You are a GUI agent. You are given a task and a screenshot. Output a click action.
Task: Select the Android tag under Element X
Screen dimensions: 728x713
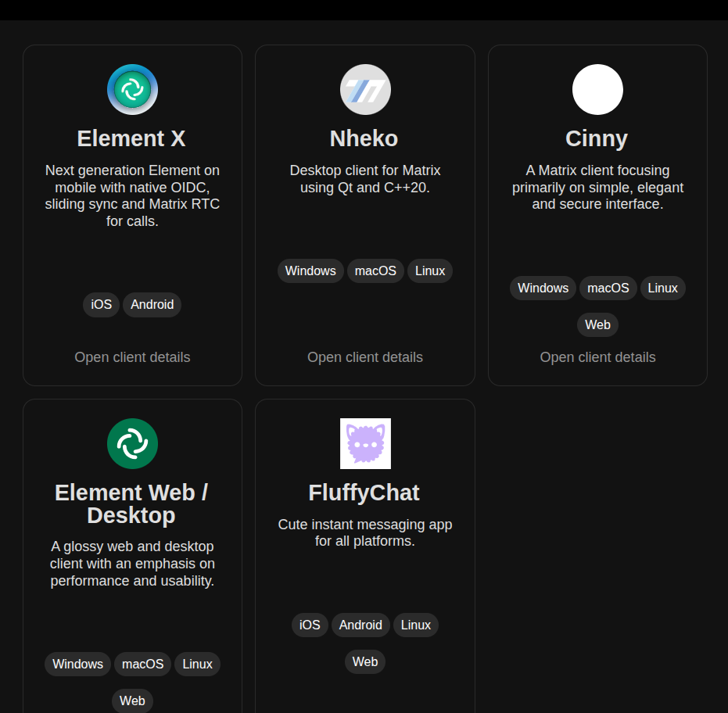click(152, 305)
